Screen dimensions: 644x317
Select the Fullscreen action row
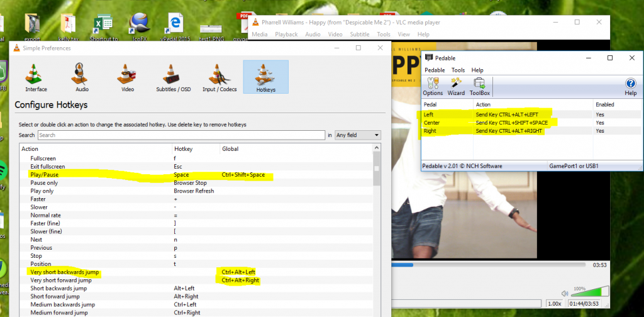(x=196, y=158)
